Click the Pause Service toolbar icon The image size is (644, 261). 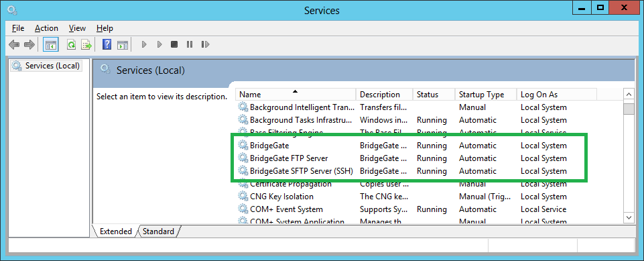190,44
